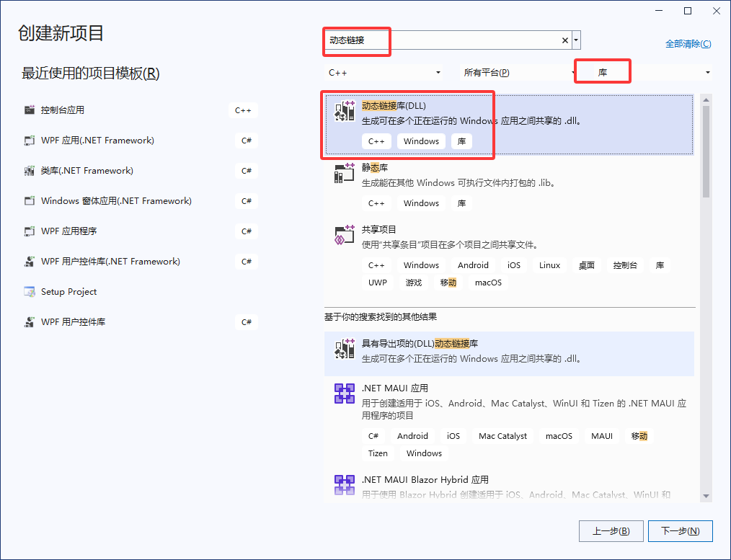The height and width of the screenshot is (560, 731).
Task: Click the WPF 应用(.NET Framework) icon
Action: pyautogui.click(x=30, y=141)
